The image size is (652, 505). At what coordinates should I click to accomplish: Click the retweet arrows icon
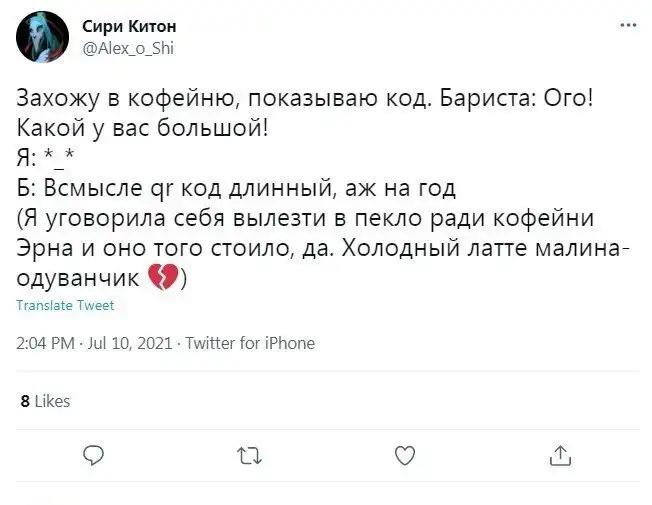point(246,456)
